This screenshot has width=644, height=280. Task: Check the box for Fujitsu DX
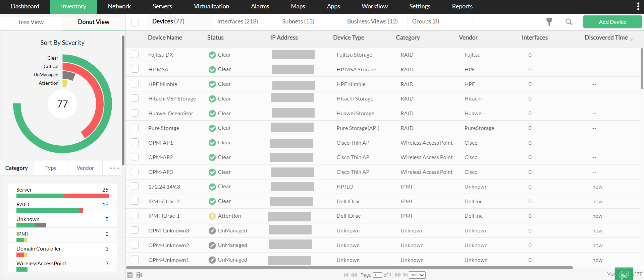tap(135, 55)
